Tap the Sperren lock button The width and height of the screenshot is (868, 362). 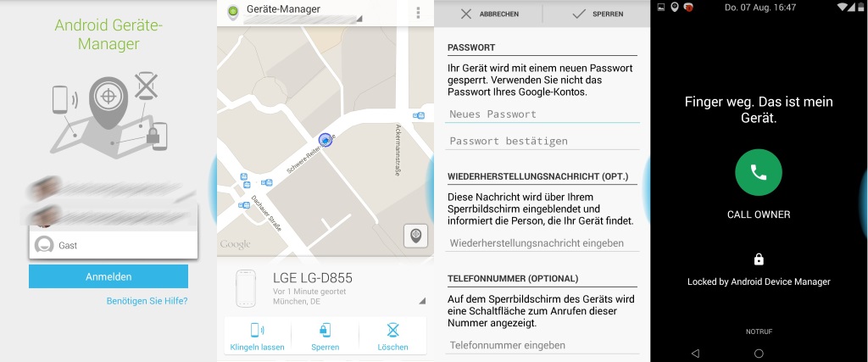[x=325, y=337]
